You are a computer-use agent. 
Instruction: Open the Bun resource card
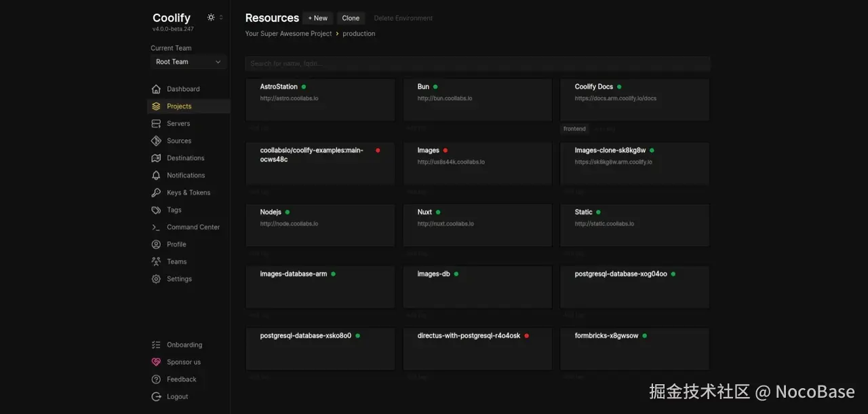[477, 100]
